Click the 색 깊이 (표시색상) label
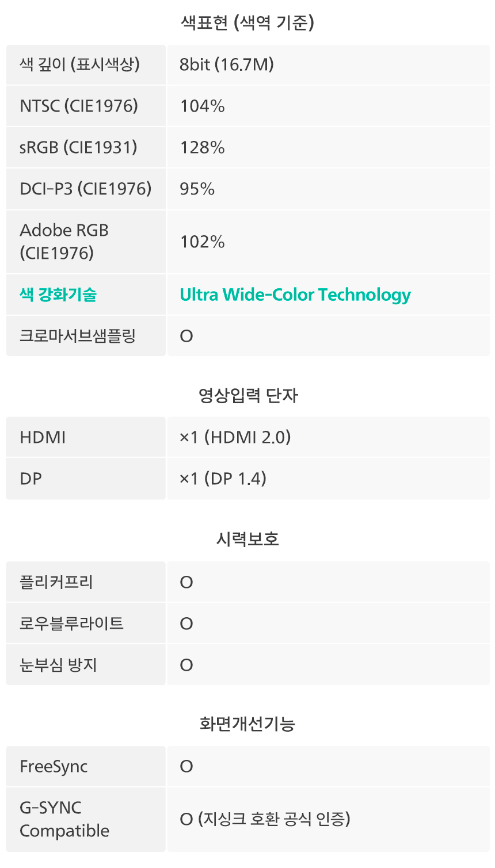The image size is (495, 868). coord(79,64)
